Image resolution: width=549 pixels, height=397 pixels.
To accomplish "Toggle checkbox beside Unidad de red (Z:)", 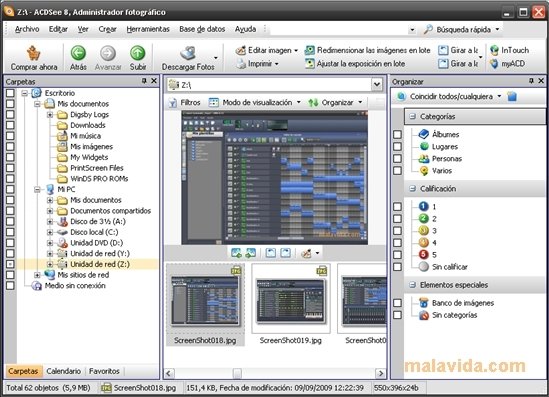I will pos(10,264).
